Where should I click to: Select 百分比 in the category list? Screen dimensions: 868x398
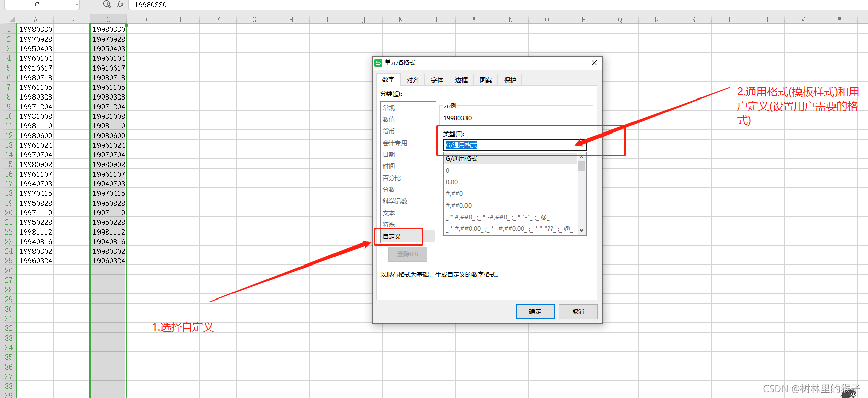pyautogui.click(x=408, y=178)
